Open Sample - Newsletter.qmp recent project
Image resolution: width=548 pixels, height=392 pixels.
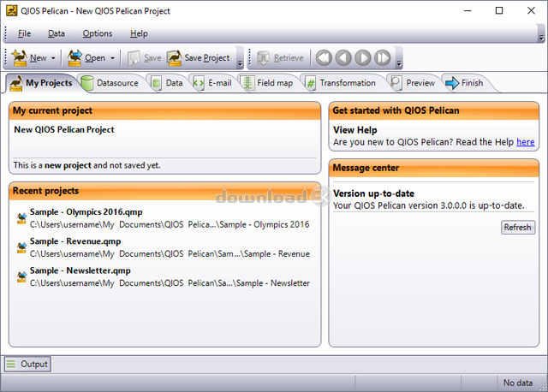pyautogui.click(x=80, y=270)
